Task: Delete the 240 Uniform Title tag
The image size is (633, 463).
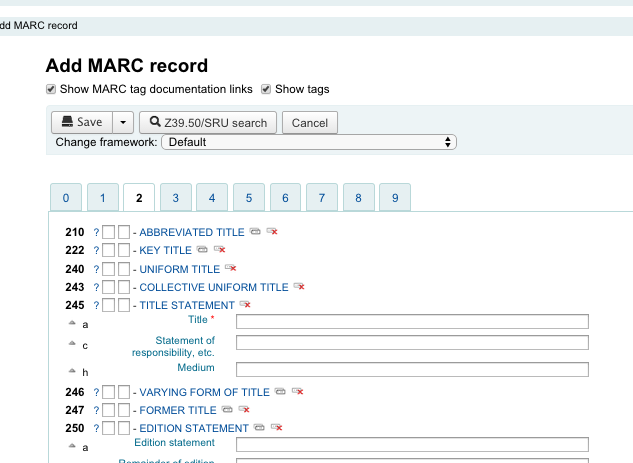Action: (x=231, y=269)
